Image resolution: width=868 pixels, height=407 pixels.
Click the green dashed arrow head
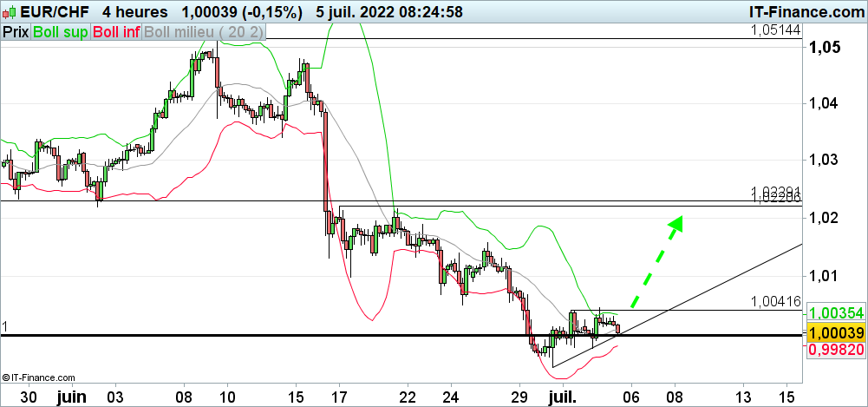click(675, 223)
